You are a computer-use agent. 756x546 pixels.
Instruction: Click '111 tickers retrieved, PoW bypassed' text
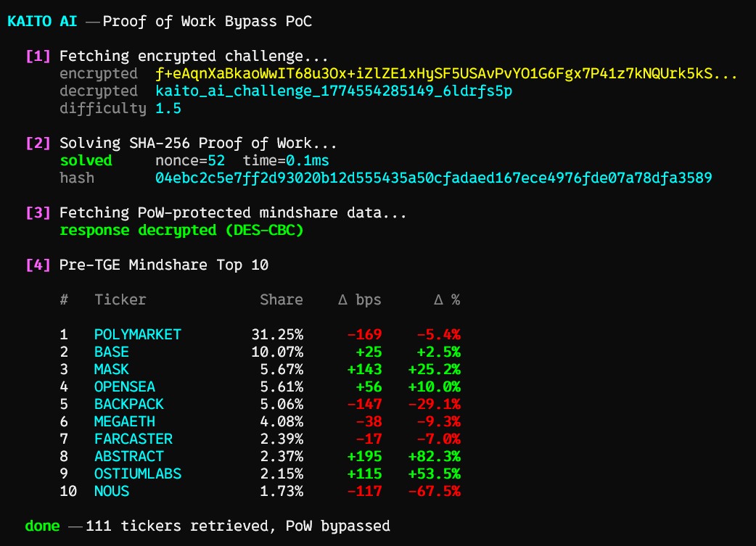pyautogui.click(x=238, y=526)
